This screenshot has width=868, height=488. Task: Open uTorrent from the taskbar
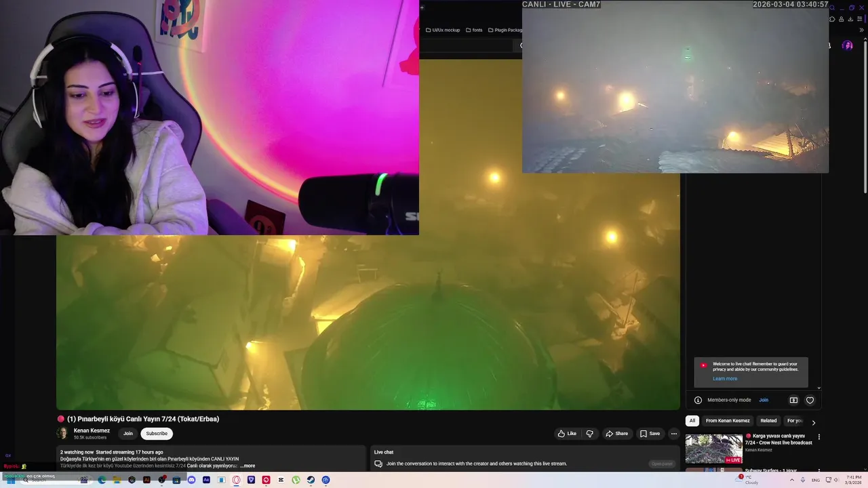(296, 480)
